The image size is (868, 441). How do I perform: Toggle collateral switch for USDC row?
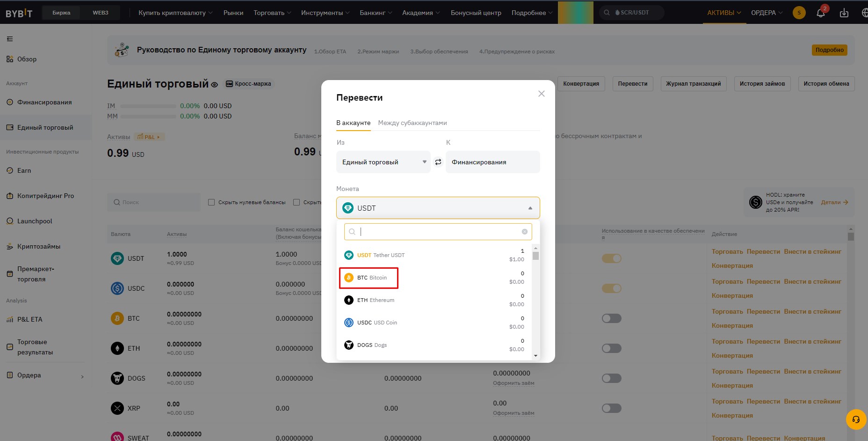611,288
